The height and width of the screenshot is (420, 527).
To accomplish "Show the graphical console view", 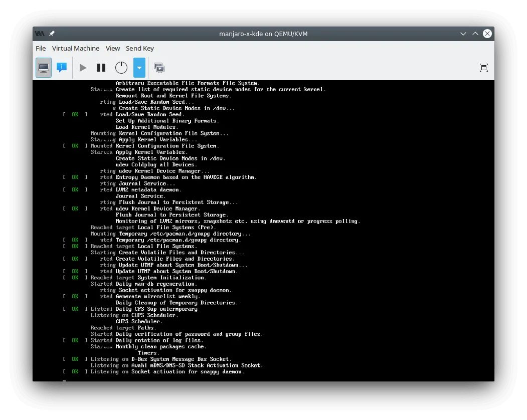I will pos(43,68).
